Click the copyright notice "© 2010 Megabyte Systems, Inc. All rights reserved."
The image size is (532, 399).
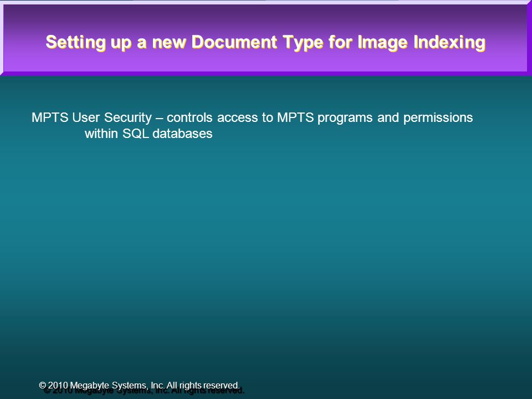click(140, 386)
